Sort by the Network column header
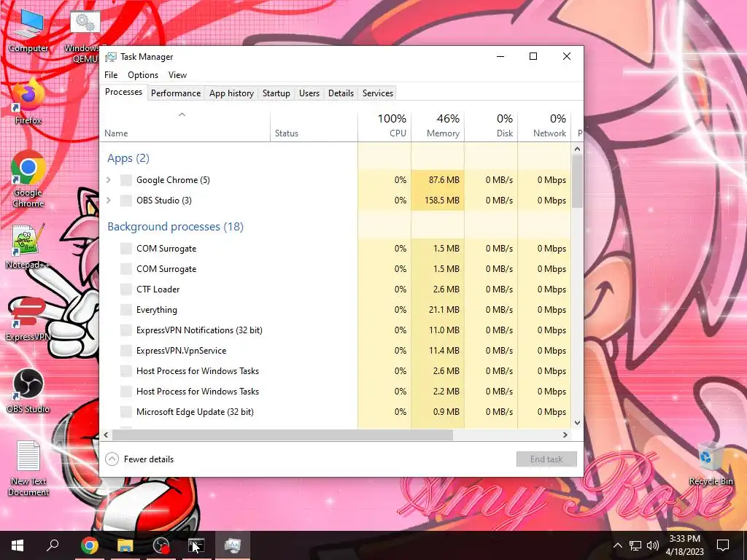 tap(544, 125)
